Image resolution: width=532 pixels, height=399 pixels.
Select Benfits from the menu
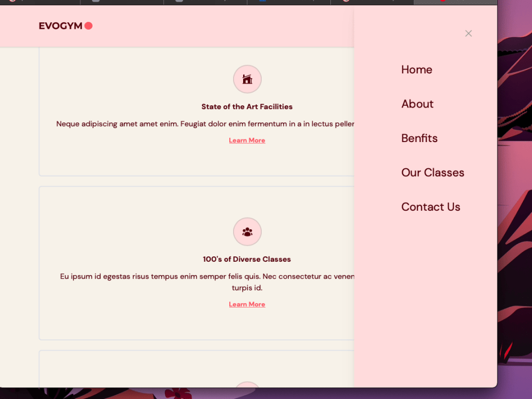[419, 138]
